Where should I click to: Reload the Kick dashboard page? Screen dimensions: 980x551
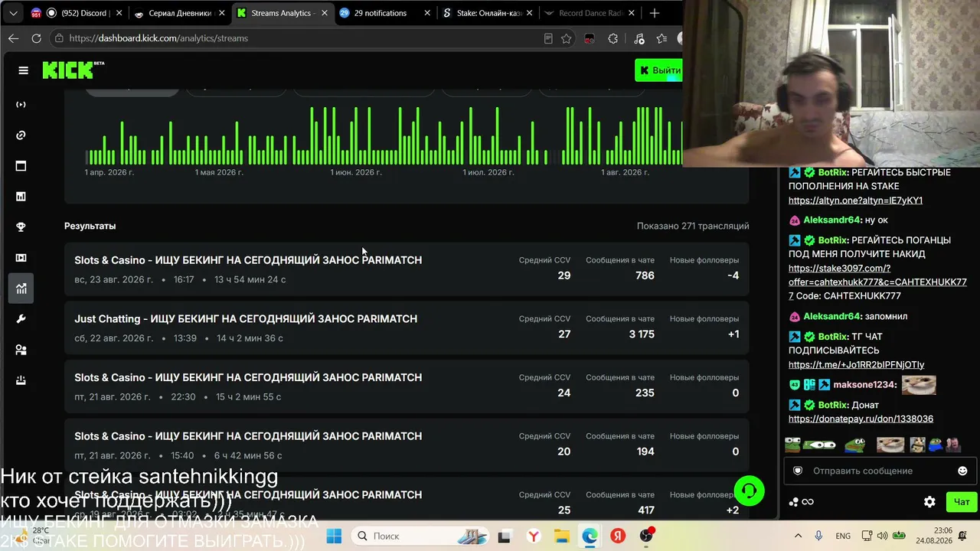(x=36, y=38)
